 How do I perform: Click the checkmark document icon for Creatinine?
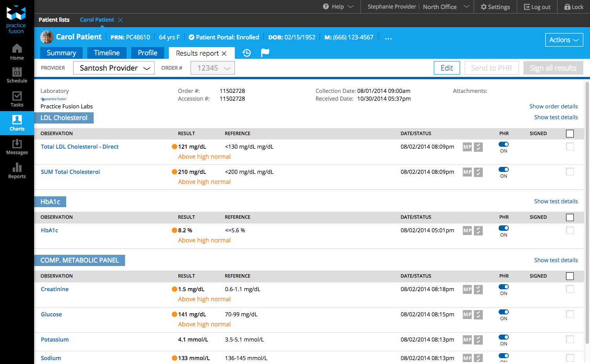point(479,290)
